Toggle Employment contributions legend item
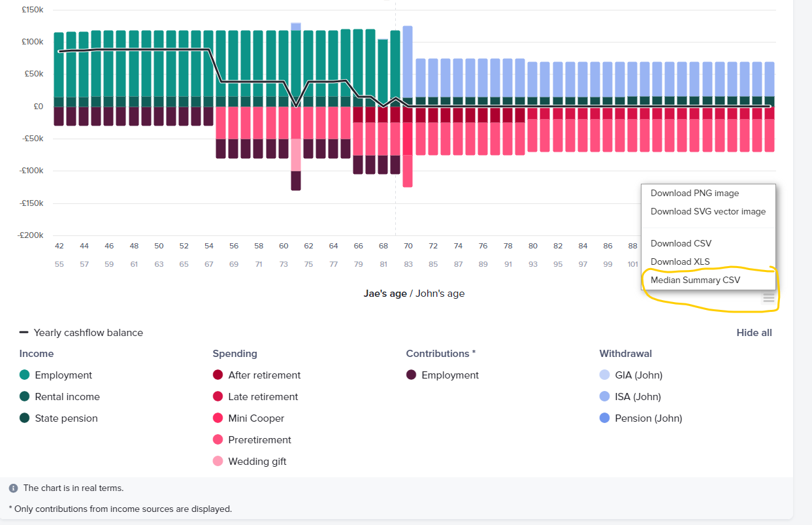The width and height of the screenshot is (812, 525). [x=449, y=375]
